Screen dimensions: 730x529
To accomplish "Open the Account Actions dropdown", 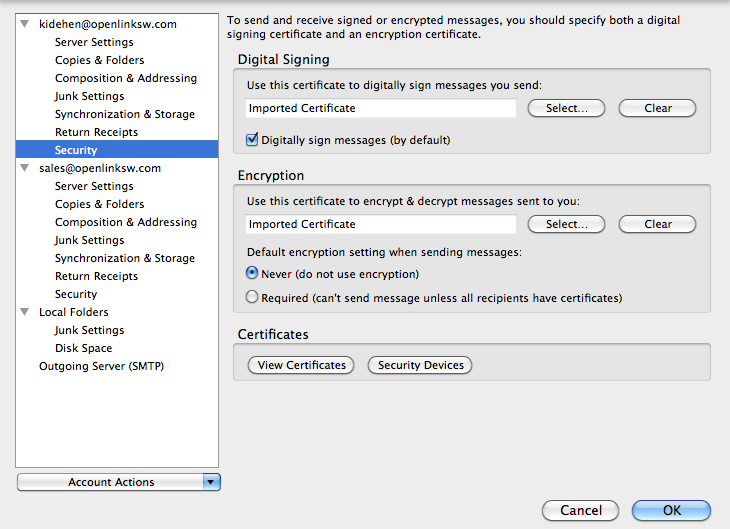I will [x=119, y=482].
